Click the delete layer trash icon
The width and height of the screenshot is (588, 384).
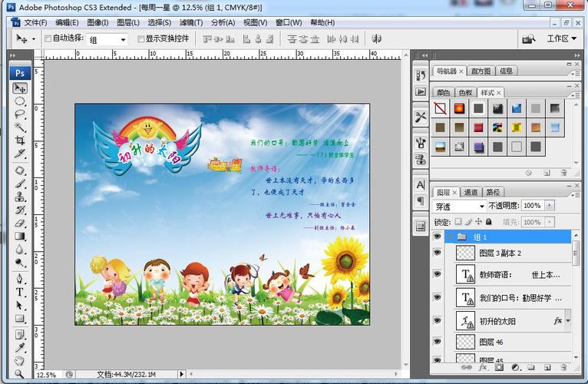coord(563,367)
